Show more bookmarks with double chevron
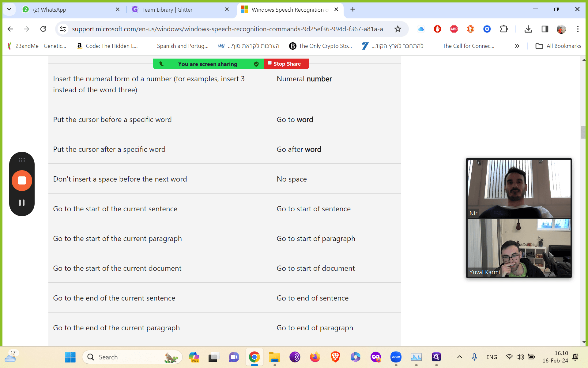 coord(517,46)
